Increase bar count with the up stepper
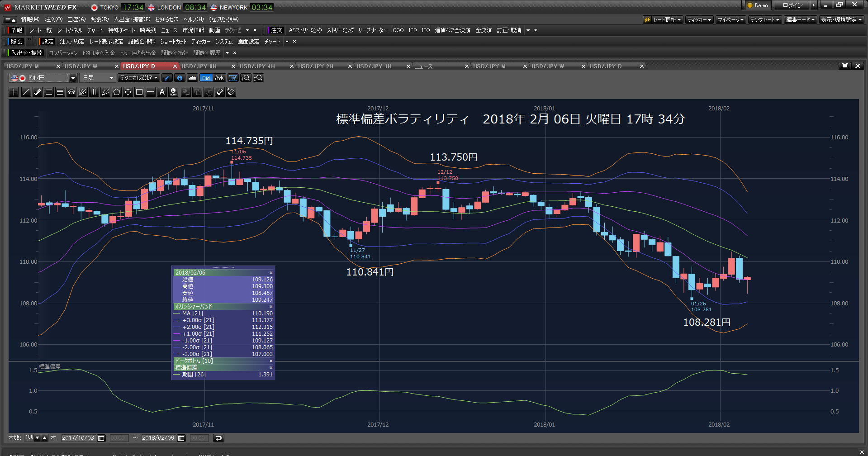 (x=44, y=437)
